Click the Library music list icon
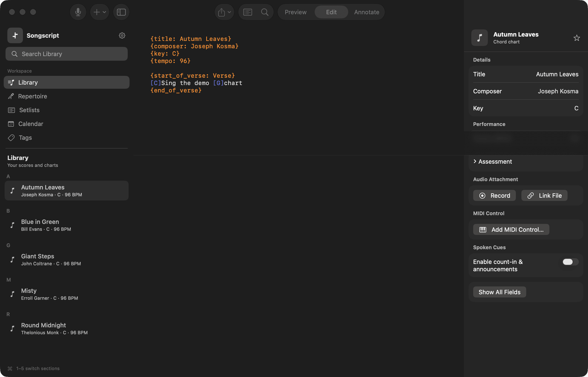The image size is (588, 377). (11, 83)
